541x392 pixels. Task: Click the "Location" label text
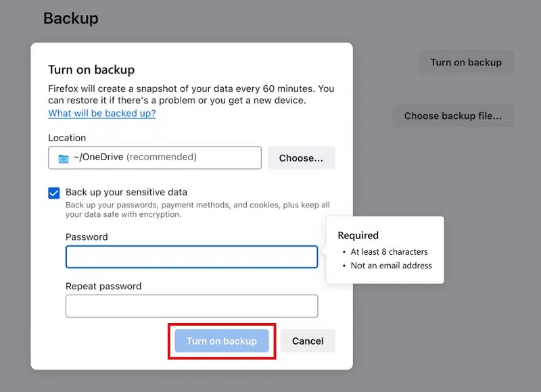coord(67,138)
